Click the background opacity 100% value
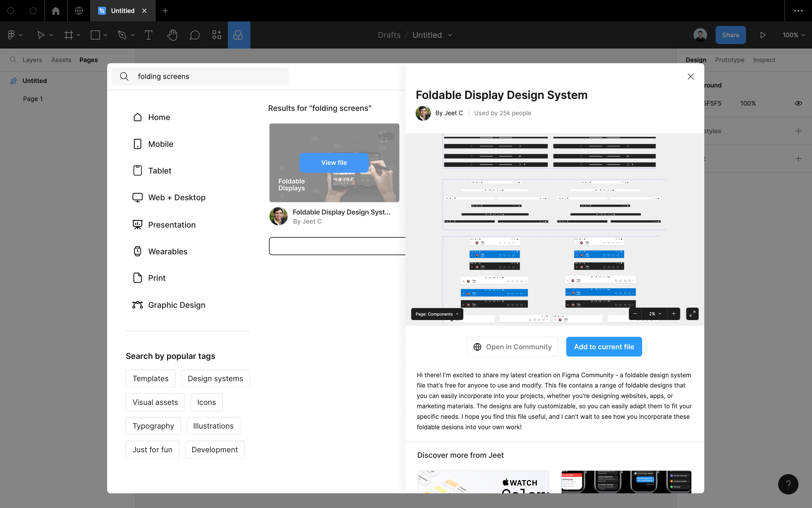This screenshot has height=508, width=812. [x=748, y=103]
